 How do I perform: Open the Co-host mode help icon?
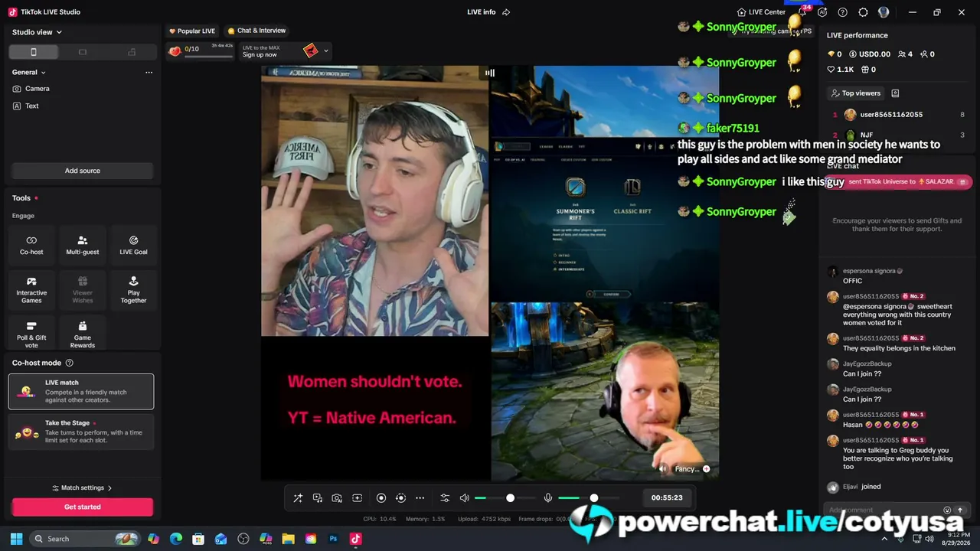(x=70, y=363)
